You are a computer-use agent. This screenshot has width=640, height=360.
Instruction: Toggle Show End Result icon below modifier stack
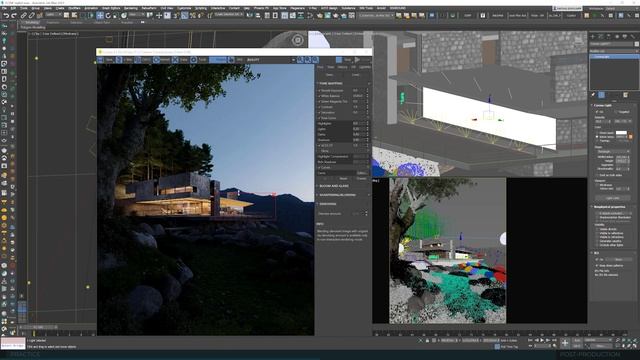[x=602, y=95]
